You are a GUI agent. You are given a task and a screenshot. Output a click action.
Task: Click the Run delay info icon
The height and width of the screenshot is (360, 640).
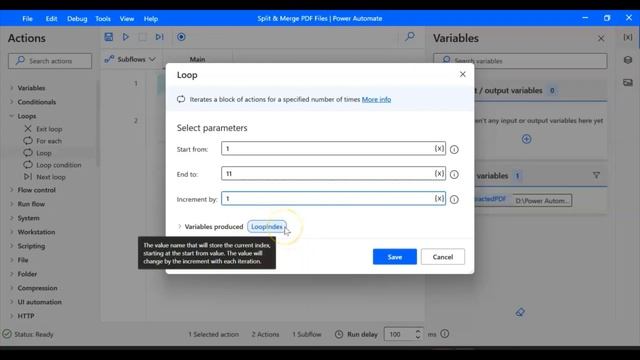click(x=445, y=334)
